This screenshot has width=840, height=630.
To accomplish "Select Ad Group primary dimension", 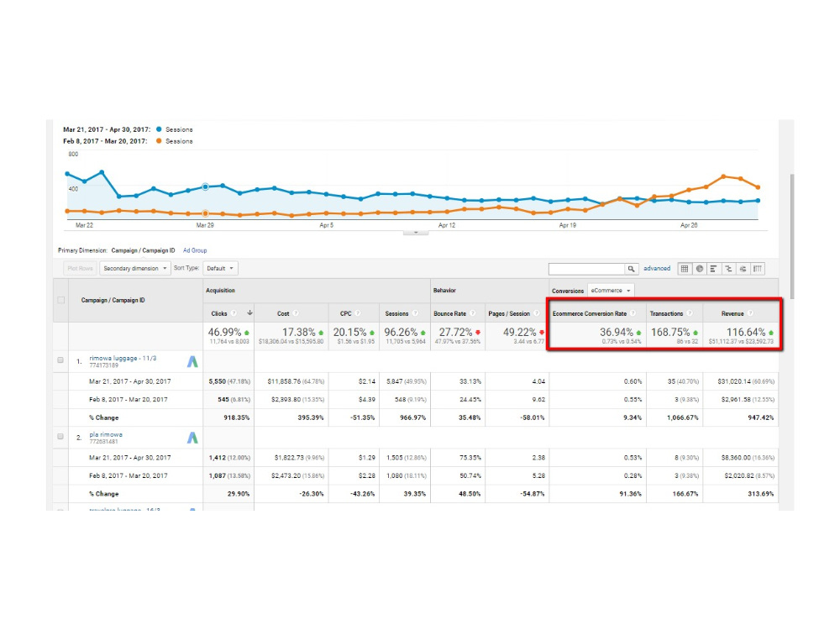I will point(195,250).
